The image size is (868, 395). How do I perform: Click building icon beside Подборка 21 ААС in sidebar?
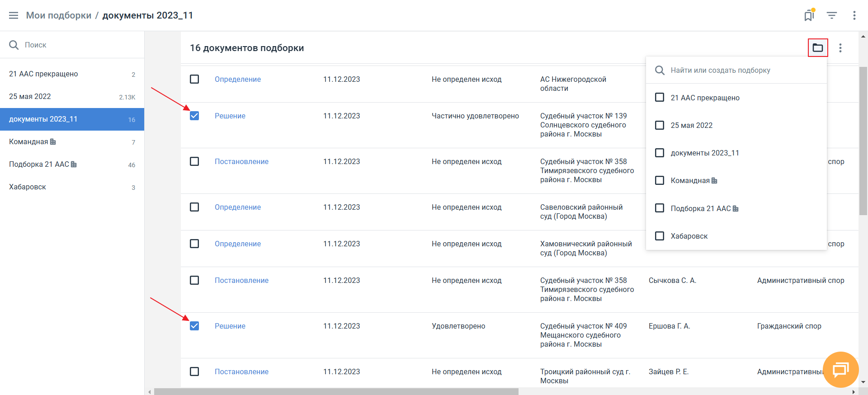74,164
